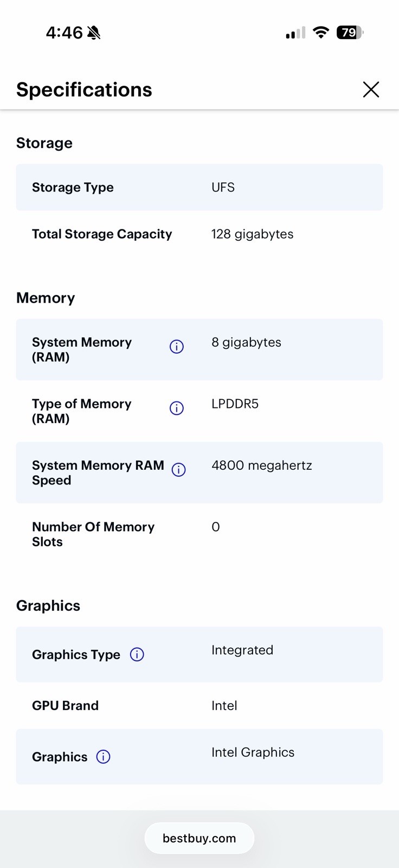Tap the battery indicator in status bar

point(350,33)
